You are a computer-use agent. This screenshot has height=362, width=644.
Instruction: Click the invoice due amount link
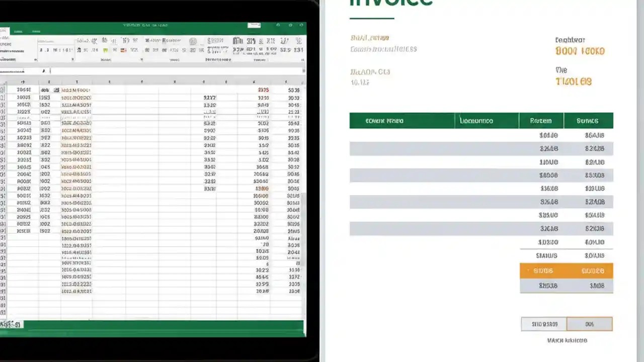tap(574, 81)
